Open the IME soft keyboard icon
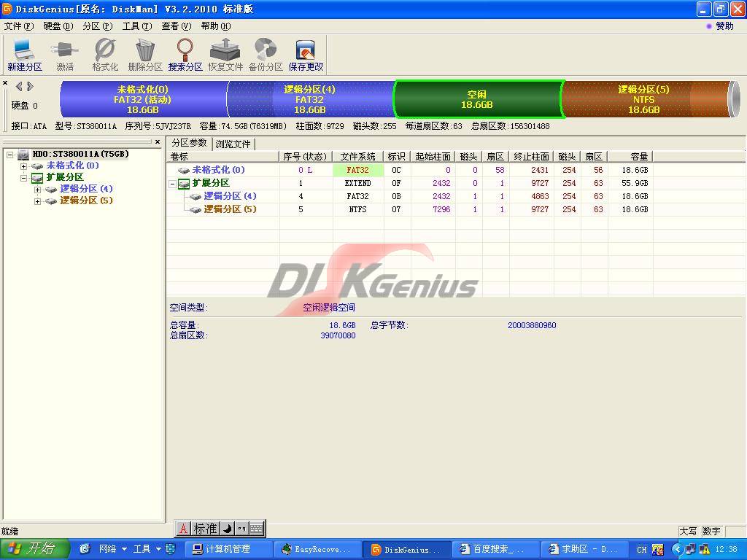 pyautogui.click(x=256, y=529)
